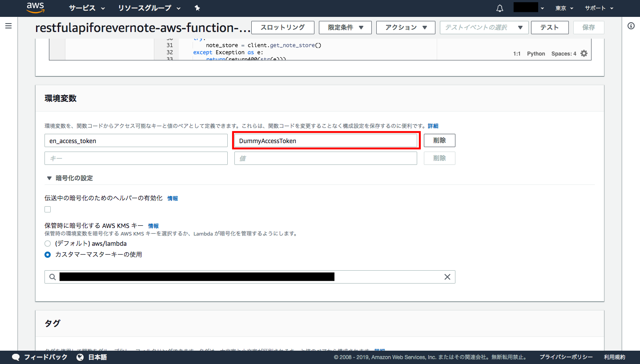Click the Spaces: 4 indicator in editor
Viewport: 640px width, 364px height.
[x=564, y=54]
